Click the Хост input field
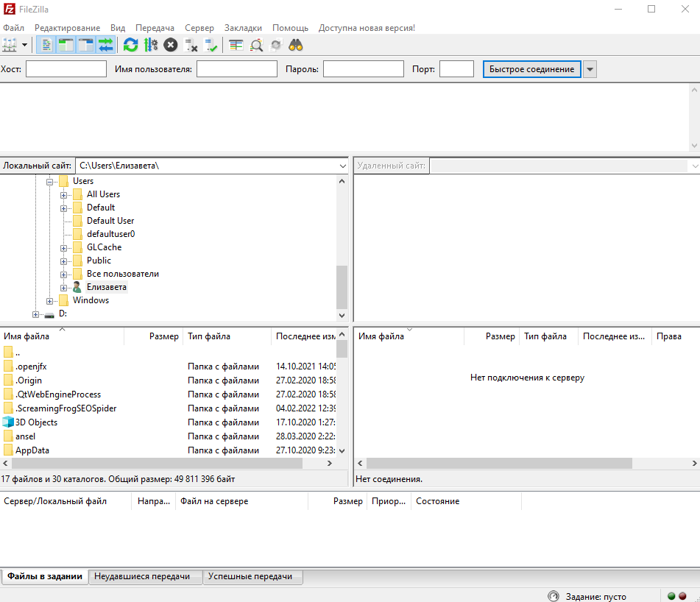This screenshot has width=700, height=602. (x=66, y=69)
